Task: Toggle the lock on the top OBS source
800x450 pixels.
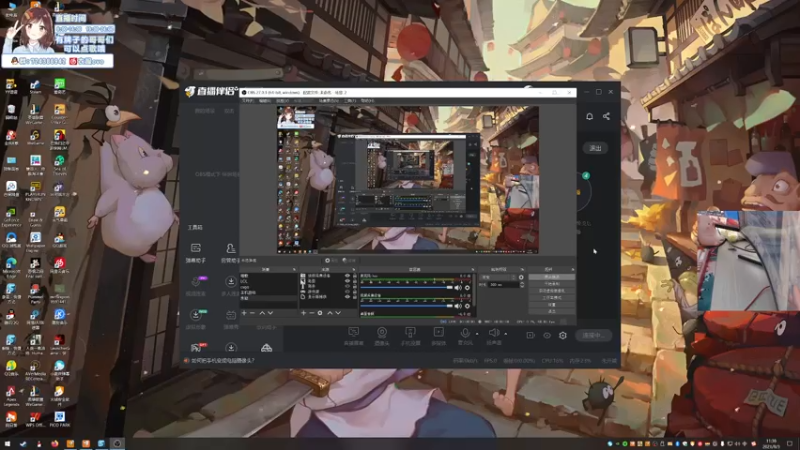Action: point(355,276)
